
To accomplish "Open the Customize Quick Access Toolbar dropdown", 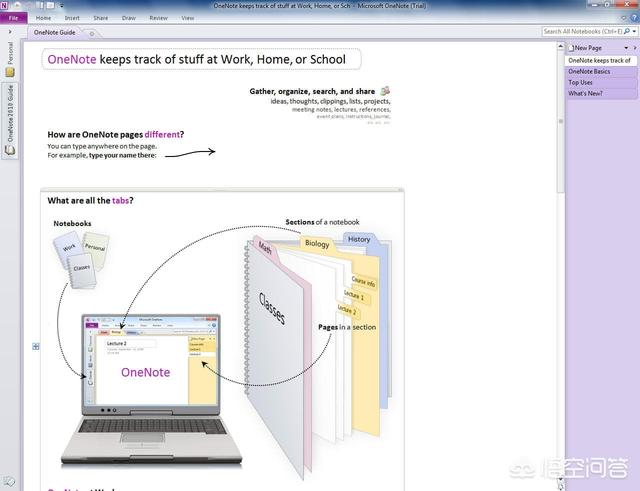I will 62,6.
